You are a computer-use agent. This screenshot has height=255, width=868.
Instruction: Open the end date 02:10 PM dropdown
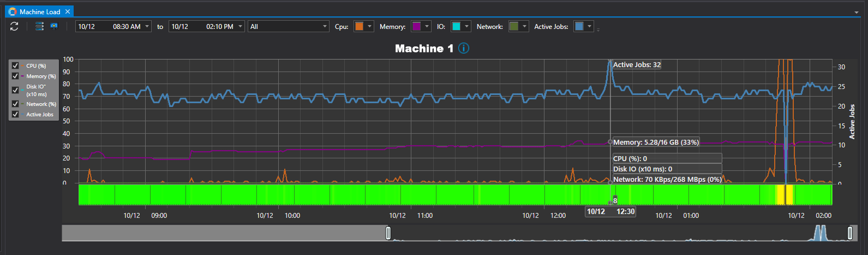point(240,27)
